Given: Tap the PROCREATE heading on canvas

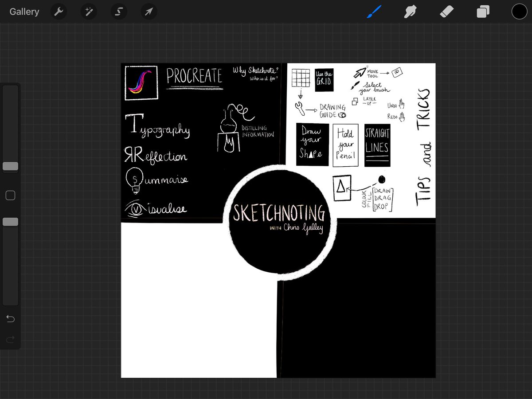Looking at the screenshot, I should coord(194,76).
